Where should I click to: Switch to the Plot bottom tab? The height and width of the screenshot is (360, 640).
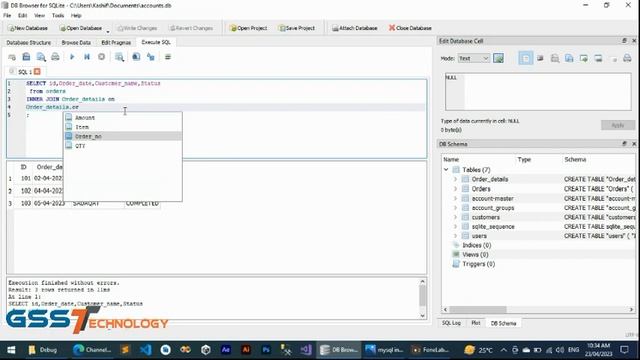click(476, 323)
